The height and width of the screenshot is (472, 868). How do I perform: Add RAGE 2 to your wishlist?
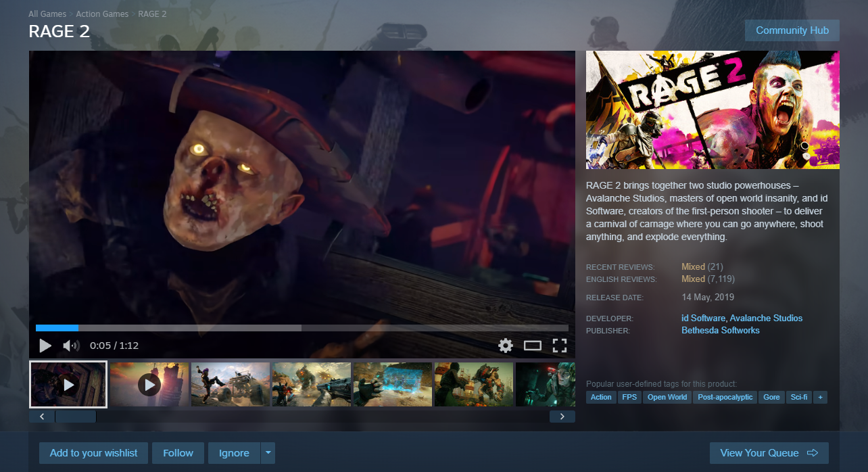pos(94,453)
